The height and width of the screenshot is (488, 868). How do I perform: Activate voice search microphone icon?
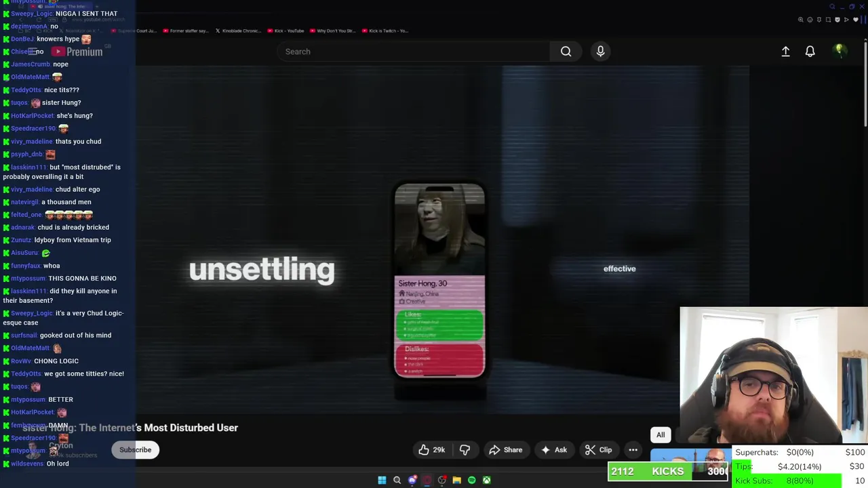tap(600, 52)
